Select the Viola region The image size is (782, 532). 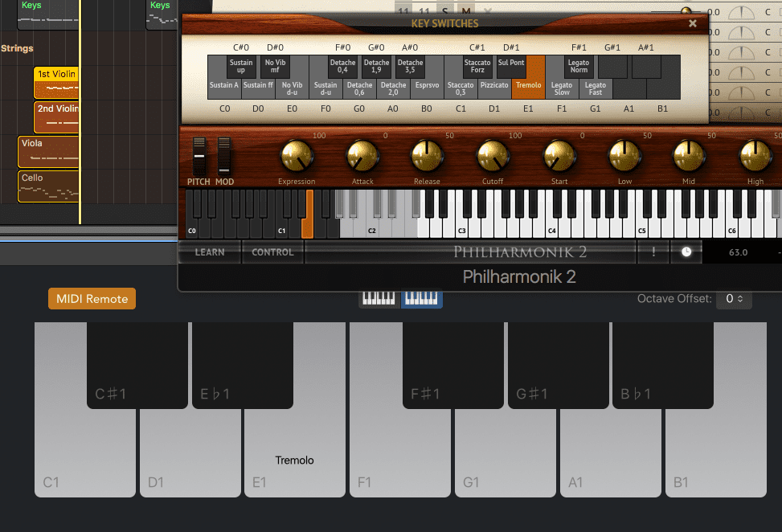coord(48,152)
